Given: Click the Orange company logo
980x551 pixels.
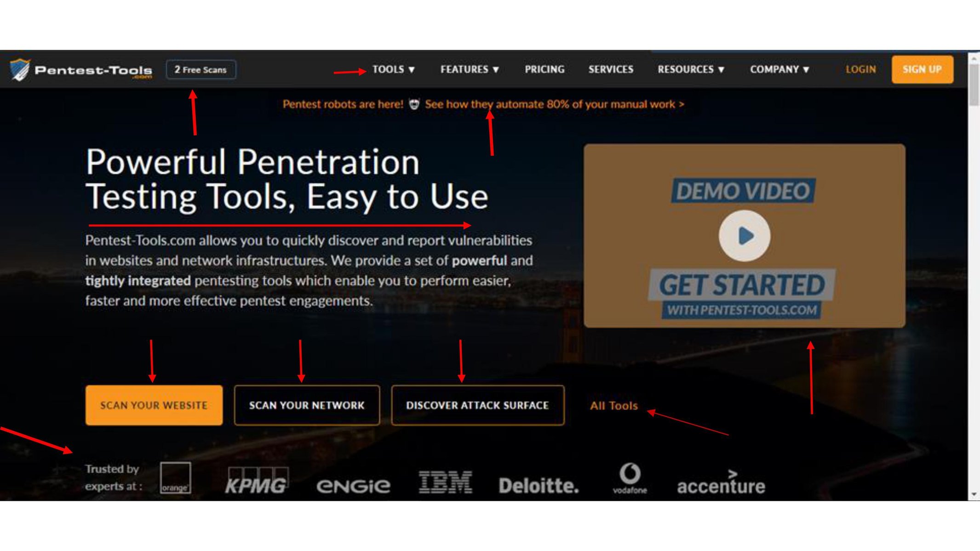Looking at the screenshot, I should coord(175,477).
